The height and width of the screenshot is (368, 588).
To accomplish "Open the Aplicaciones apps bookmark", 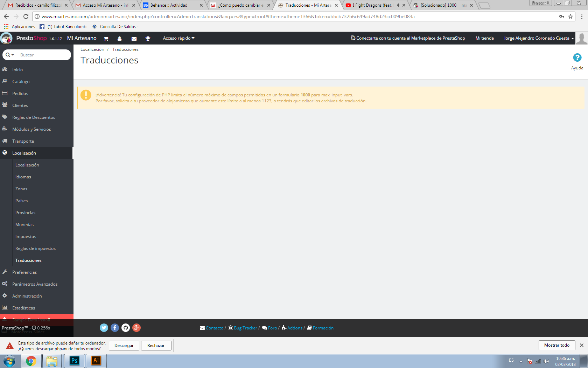I will [x=19, y=27].
